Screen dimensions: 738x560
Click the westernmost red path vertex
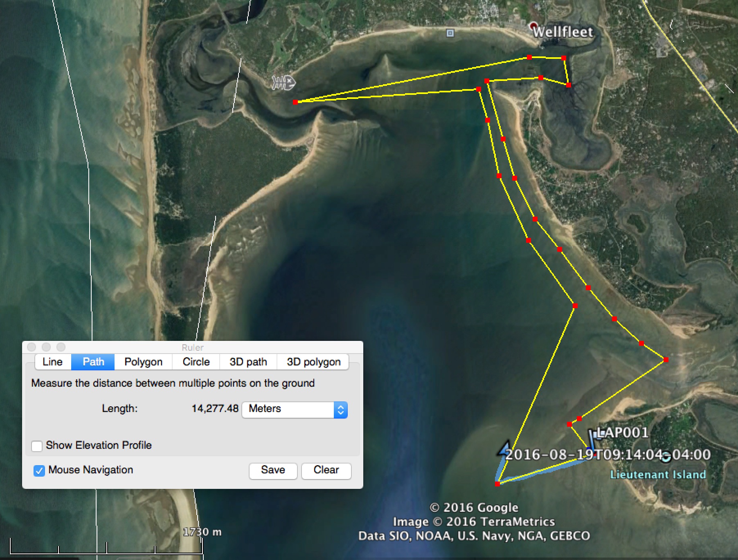click(295, 102)
